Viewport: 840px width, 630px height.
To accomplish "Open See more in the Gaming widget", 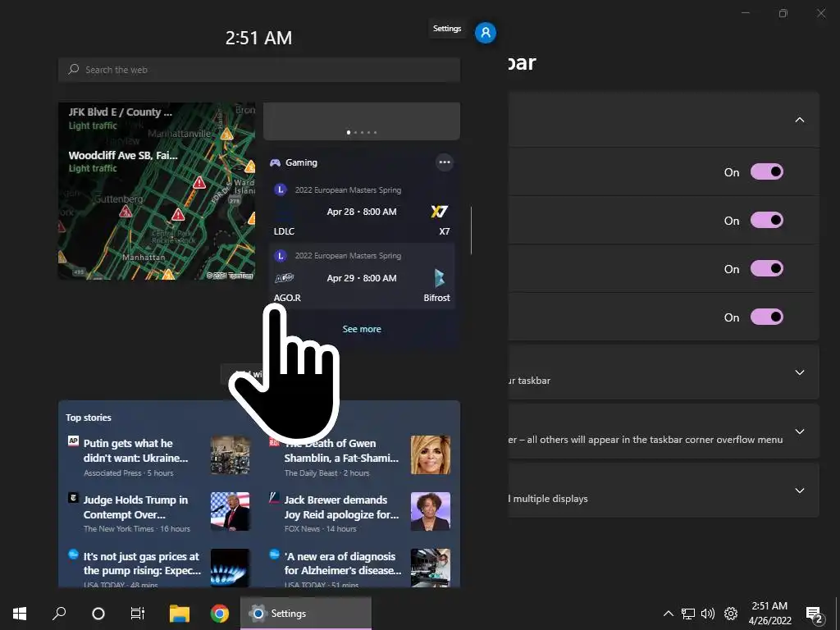I will (362, 329).
